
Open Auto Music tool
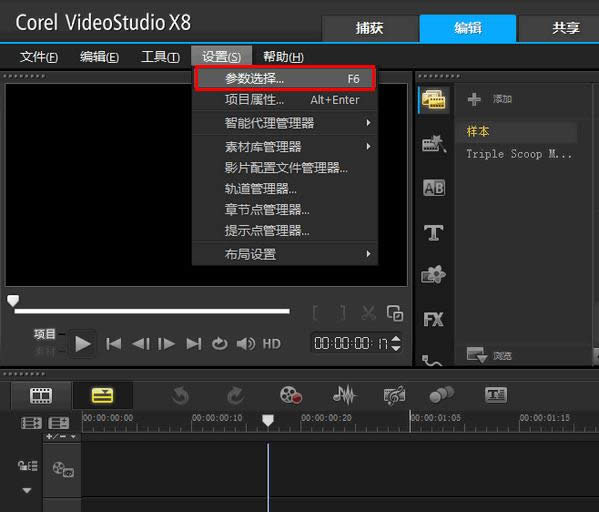click(394, 395)
